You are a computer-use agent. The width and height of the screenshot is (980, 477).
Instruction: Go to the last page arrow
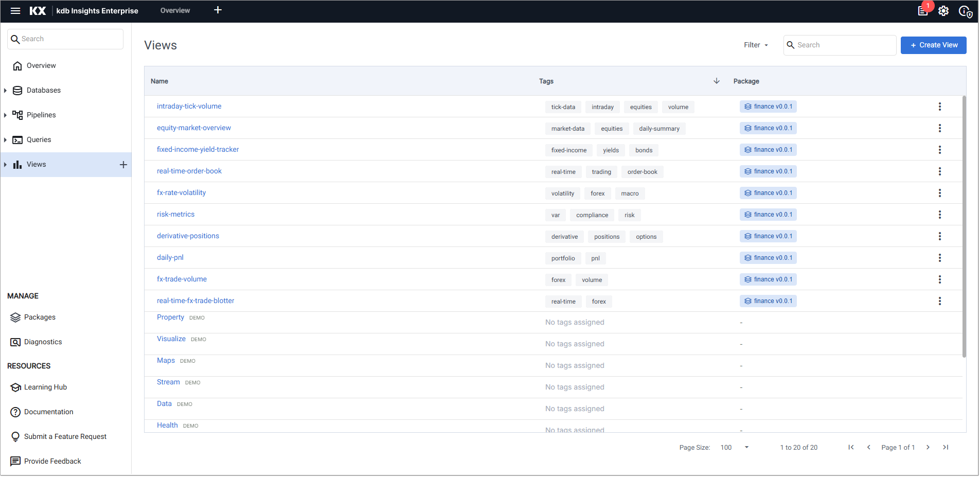point(946,447)
